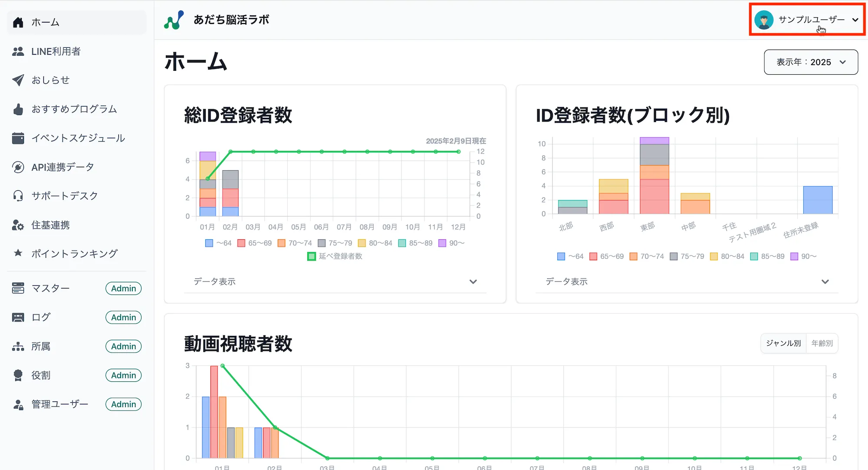Screen dimensions: 868x470
Task: Click the LINE利用者 people icon
Action: tap(18, 51)
